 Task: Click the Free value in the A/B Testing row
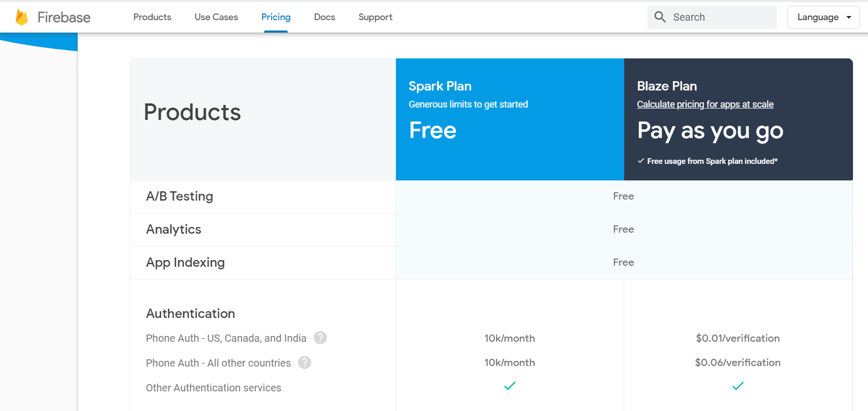tap(624, 196)
